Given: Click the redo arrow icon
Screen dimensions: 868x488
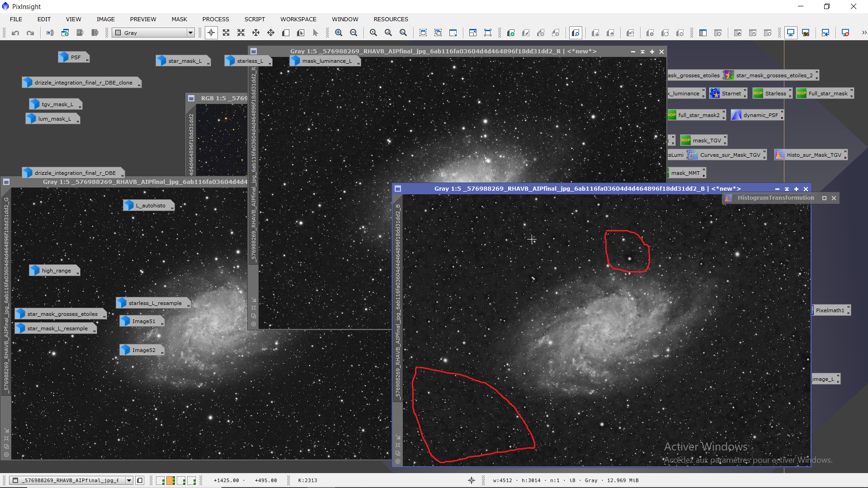Looking at the screenshot, I should point(30,33).
